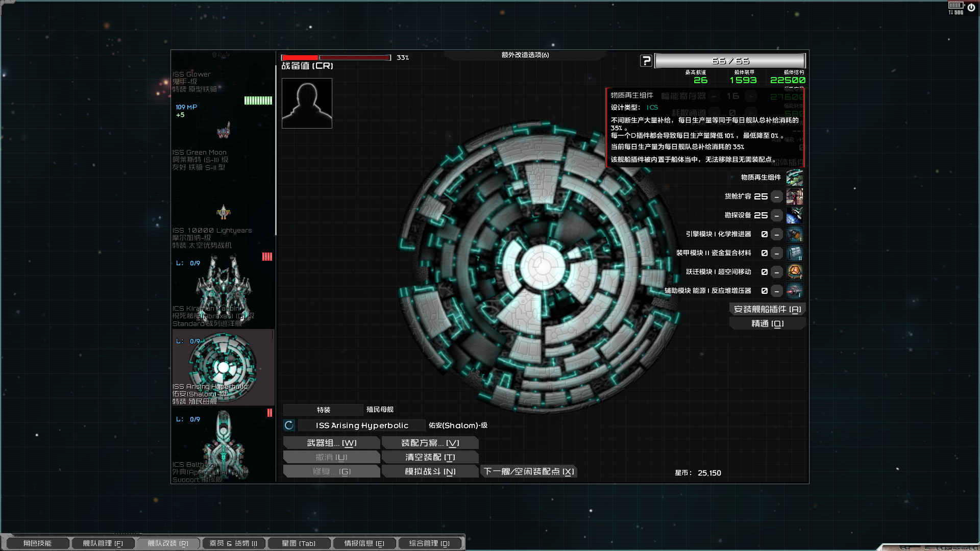
Task: Click the 战备值 CR progress bar
Action: 336,58
